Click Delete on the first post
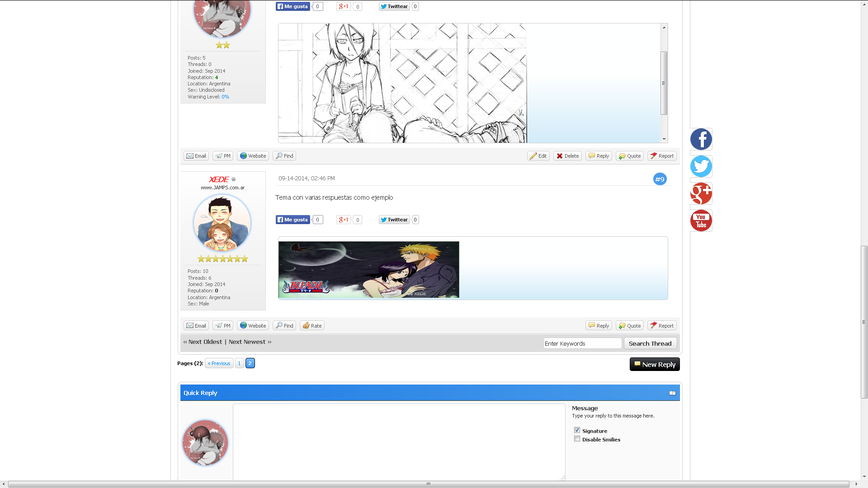The height and width of the screenshot is (488, 868). point(567,156)
